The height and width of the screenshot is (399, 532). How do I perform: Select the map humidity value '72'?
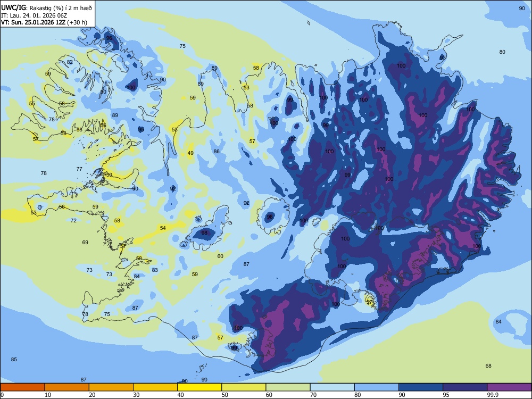pyautogui.click(x=73, y=221)
